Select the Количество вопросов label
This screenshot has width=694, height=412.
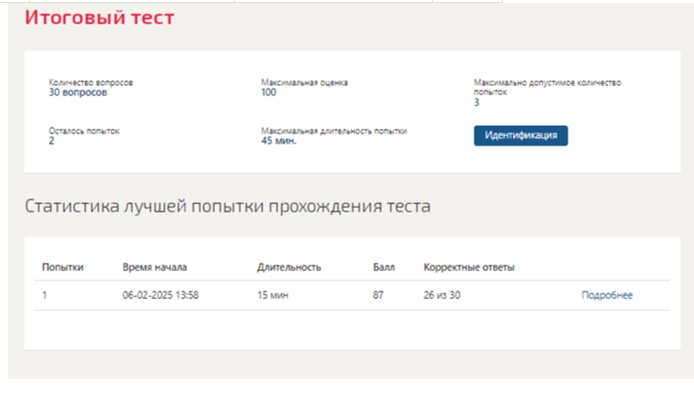coord(91,82)
